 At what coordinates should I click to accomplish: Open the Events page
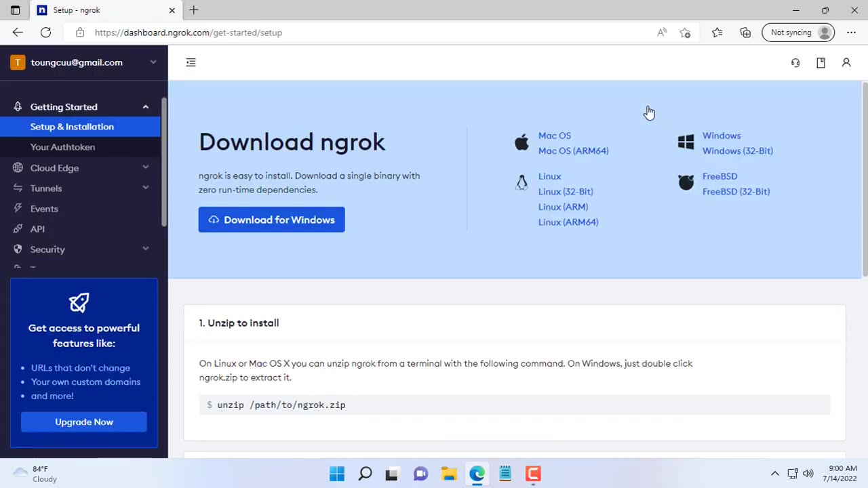[x=44, y=209]
